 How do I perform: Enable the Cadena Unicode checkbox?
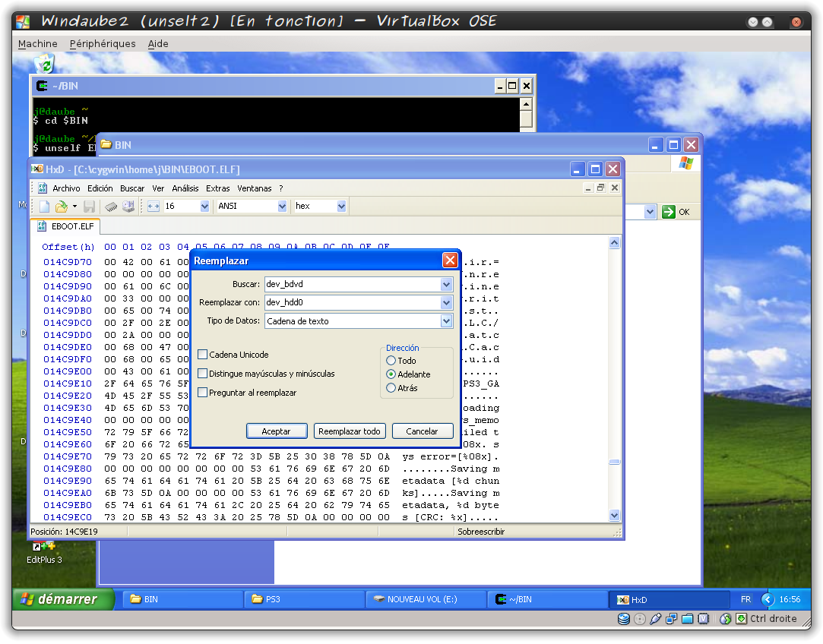[203, 355]
